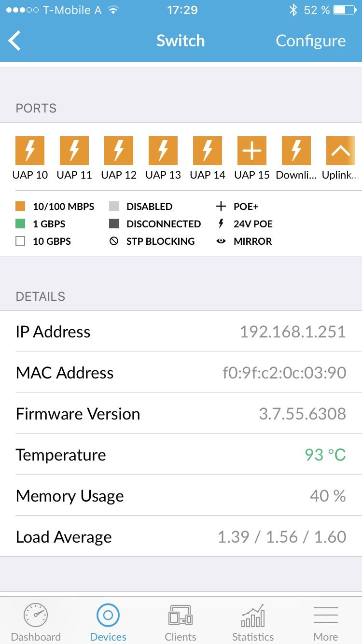Select the UAP 11 port icon

point(74,151)
